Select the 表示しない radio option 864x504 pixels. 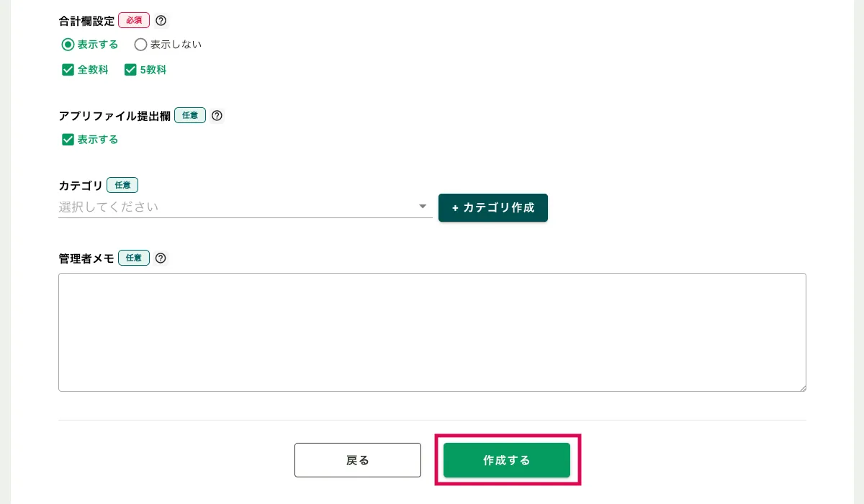coord(141,45)
